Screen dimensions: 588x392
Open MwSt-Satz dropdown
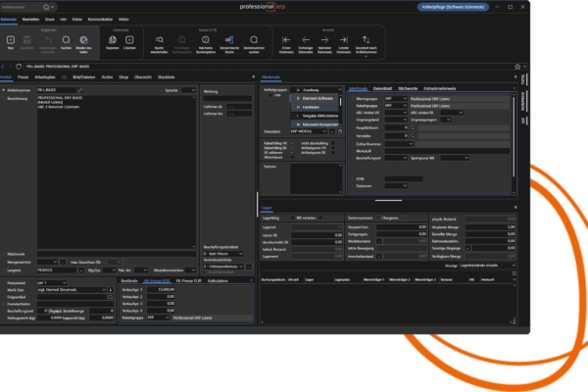tap(72, 290)
